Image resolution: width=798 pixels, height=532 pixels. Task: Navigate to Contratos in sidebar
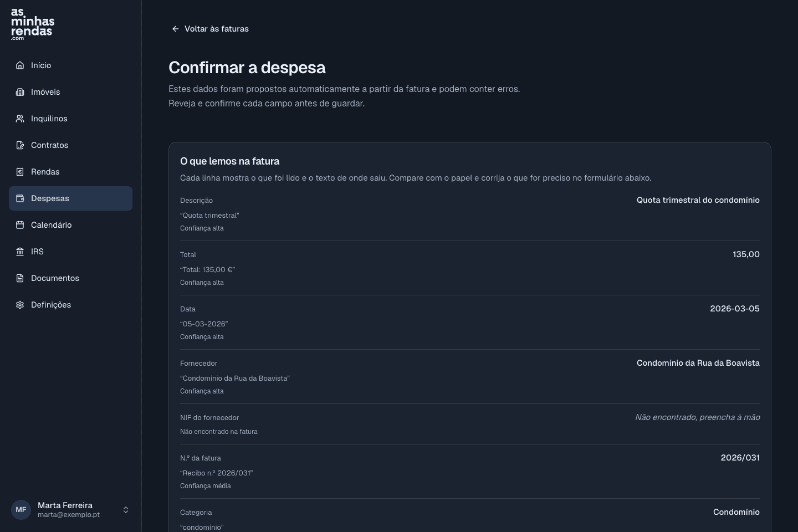click(70, 145)
